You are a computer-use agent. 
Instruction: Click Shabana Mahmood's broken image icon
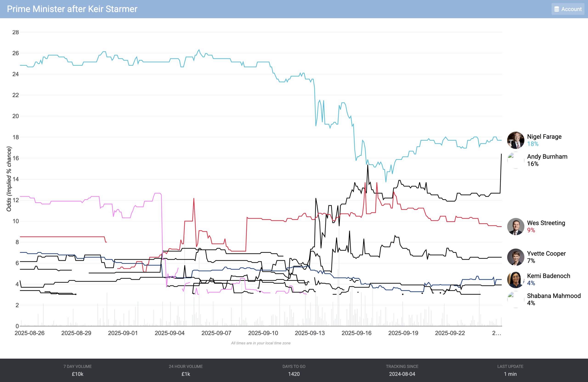[x=511, y=295]
